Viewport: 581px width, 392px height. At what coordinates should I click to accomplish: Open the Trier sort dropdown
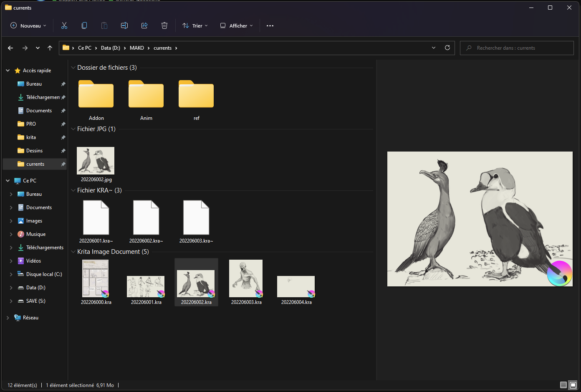pyautogui.click(x=195, y=26)
